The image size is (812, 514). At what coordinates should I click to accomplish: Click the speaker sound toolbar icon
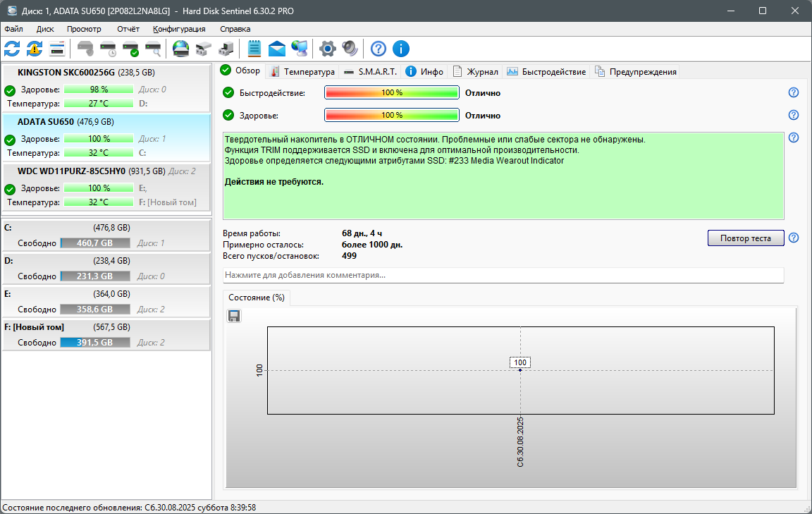coord(350,49)
